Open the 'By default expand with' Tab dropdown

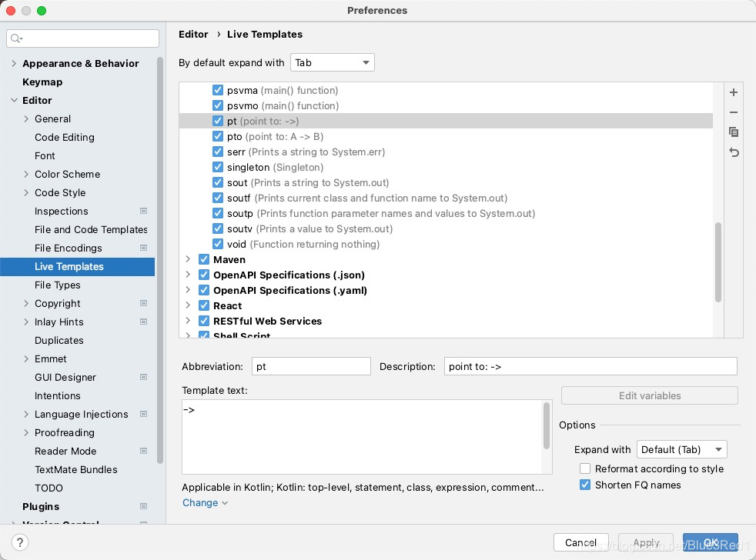333,62
